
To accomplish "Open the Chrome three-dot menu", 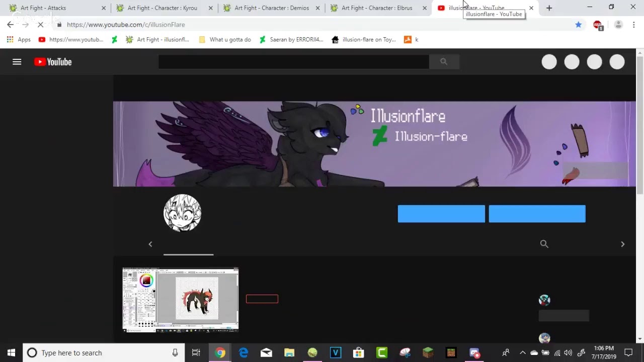I will pos(634,25).
